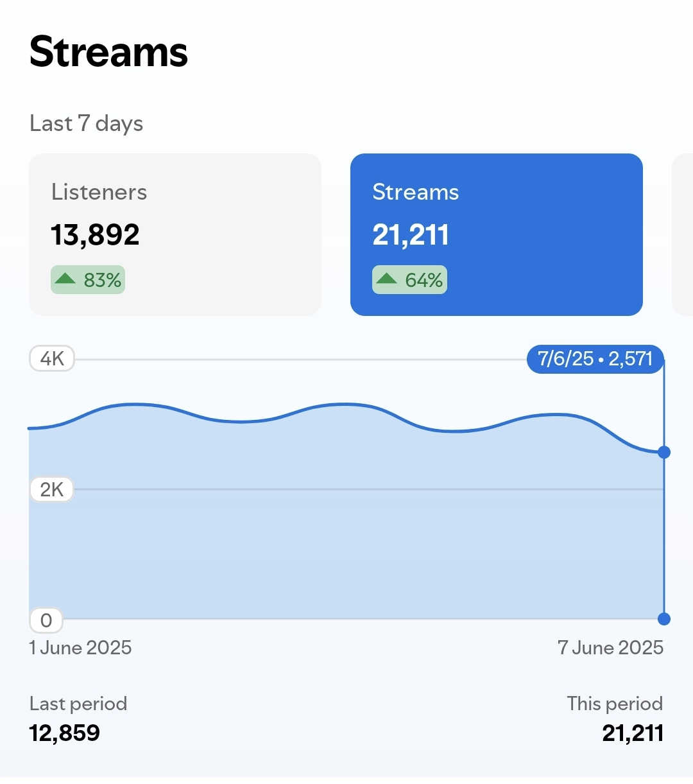The image size is (693, 784).
Task: Select the Listeners stat card
Action: click(x=175, y=234)
